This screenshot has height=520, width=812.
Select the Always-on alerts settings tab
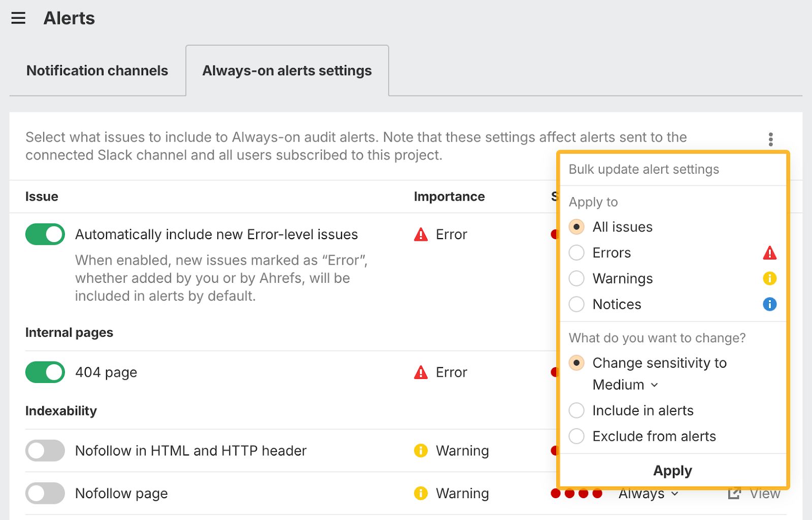pos(287,71)
